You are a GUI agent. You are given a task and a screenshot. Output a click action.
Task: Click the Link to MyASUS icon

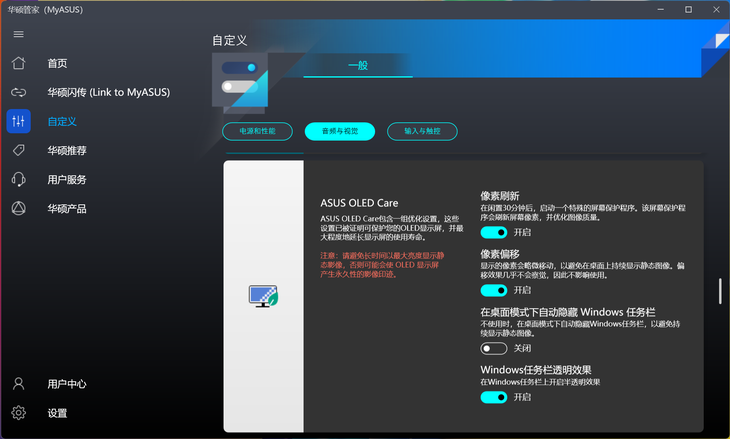coord(19,92)
